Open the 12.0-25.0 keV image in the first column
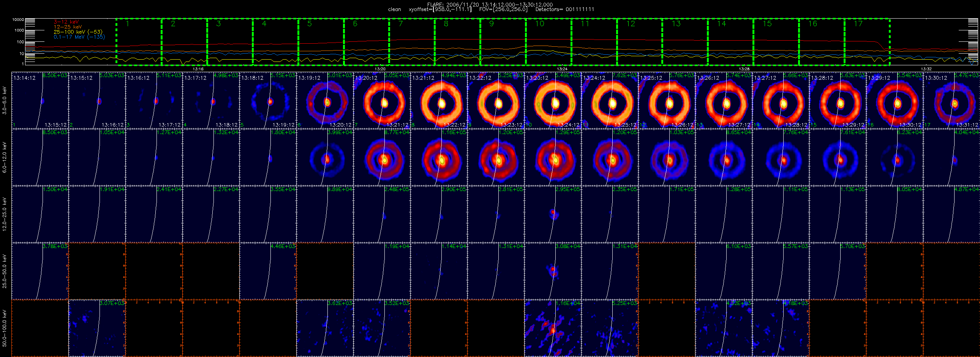 (x=40, y=214)
